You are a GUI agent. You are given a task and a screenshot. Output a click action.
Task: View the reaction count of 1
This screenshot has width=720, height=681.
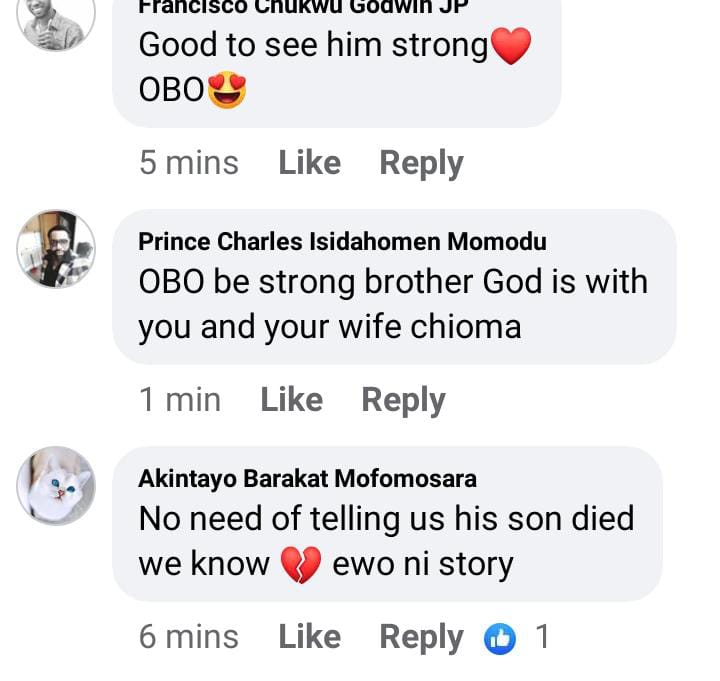click(542, 637)
